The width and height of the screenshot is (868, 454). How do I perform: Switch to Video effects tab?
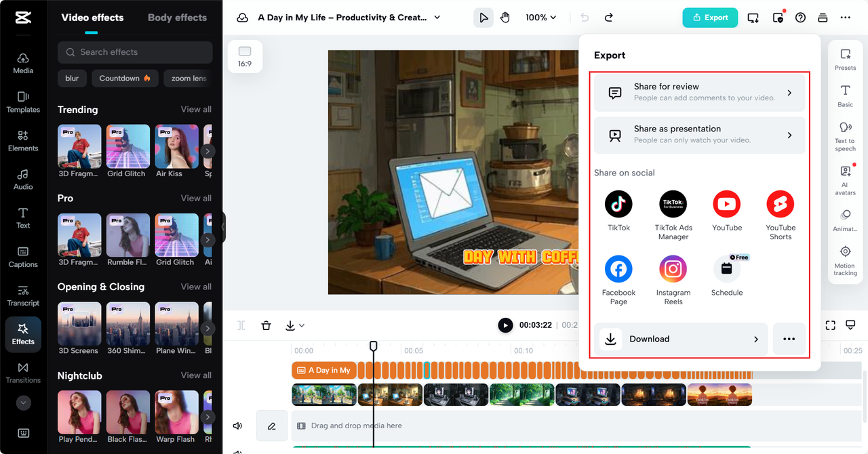(92, 18)
